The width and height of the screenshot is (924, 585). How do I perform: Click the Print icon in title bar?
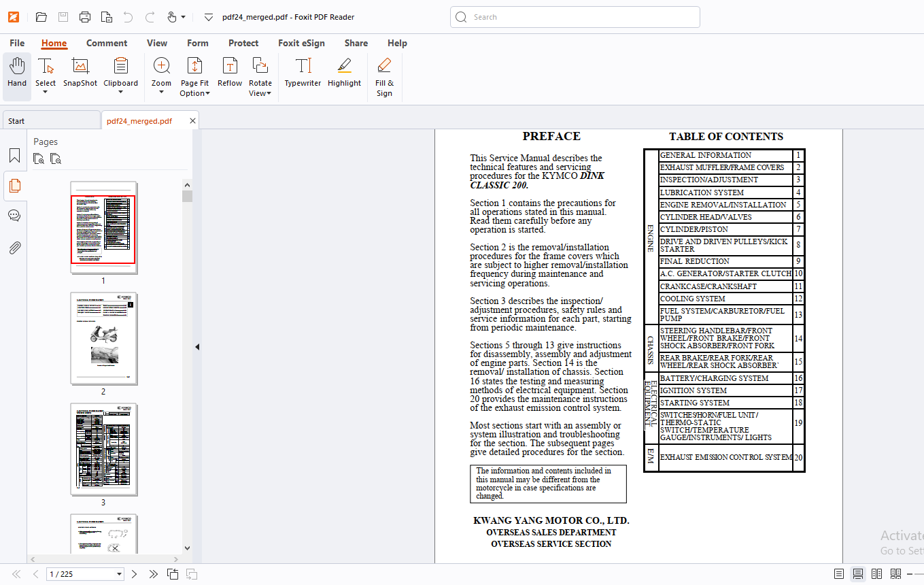(85, 17)
